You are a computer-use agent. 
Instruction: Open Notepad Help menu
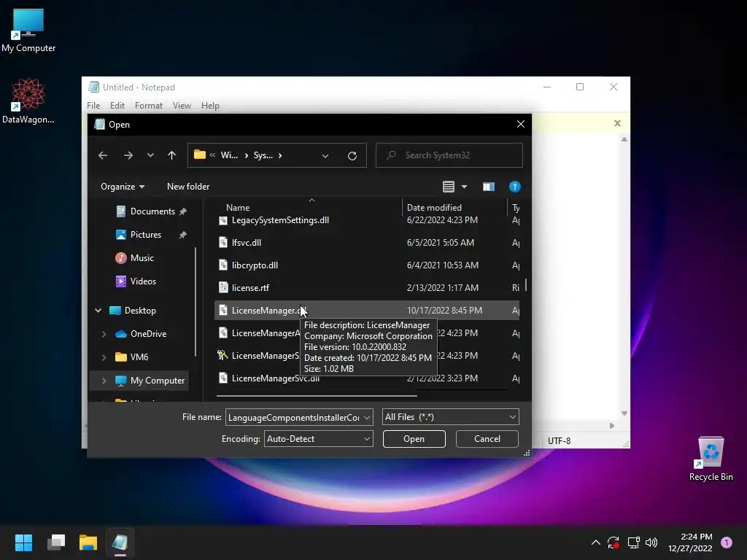(x=210, y=106)
